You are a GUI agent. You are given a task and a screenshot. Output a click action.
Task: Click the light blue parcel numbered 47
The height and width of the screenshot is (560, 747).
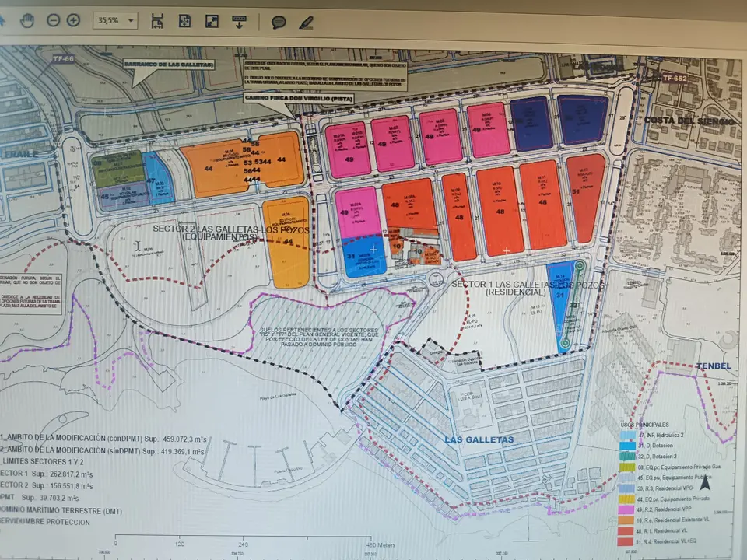point(158,179)
